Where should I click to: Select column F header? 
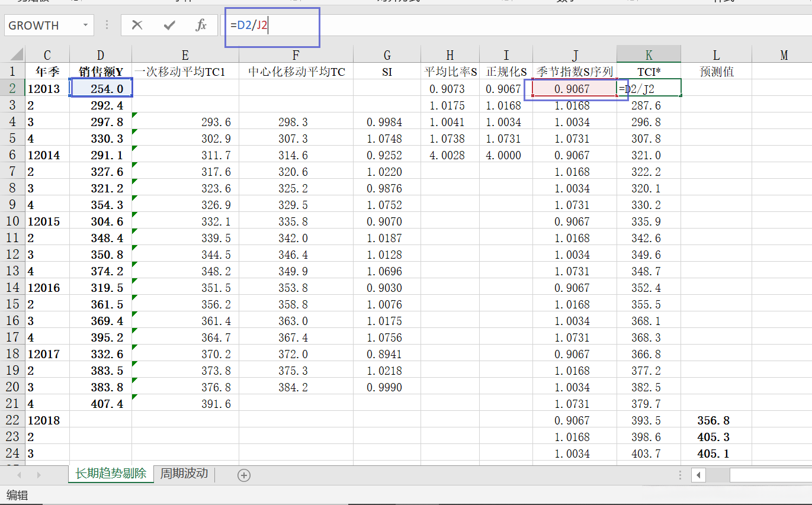[x=296, y=55]
